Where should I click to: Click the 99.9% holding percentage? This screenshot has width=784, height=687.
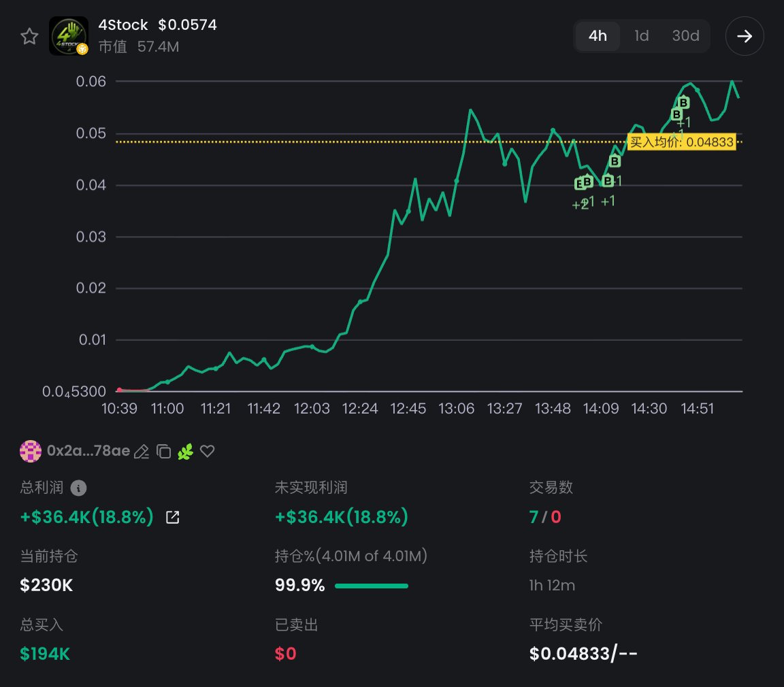coord(300,585)
